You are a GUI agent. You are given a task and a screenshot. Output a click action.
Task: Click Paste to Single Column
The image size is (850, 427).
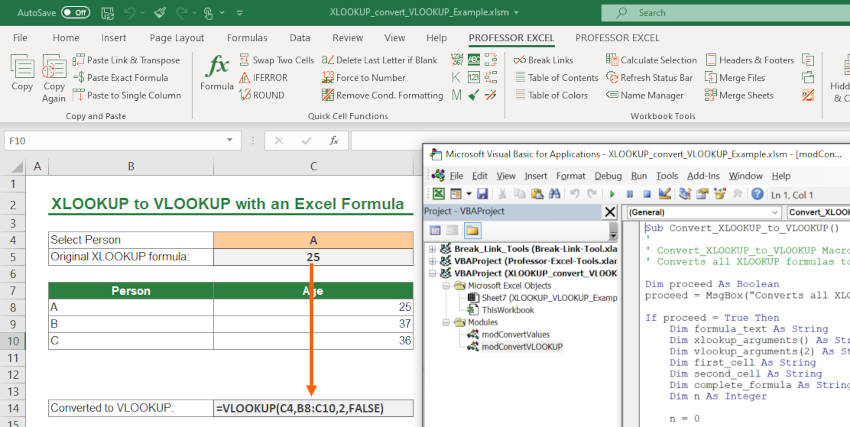coord(127,95)
